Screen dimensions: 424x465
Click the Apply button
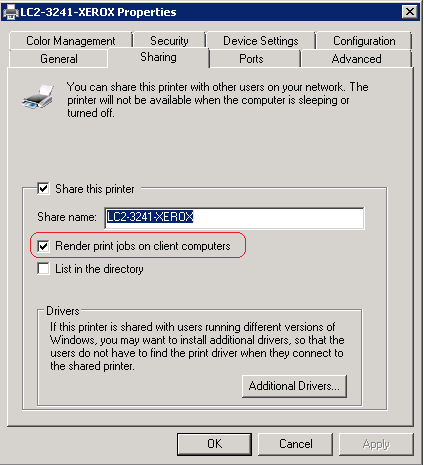pos(376,444)
